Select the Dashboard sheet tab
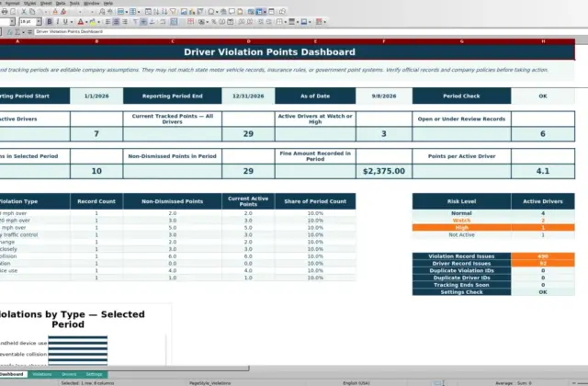Screen dimensions: 588x386 click(12, 374)
